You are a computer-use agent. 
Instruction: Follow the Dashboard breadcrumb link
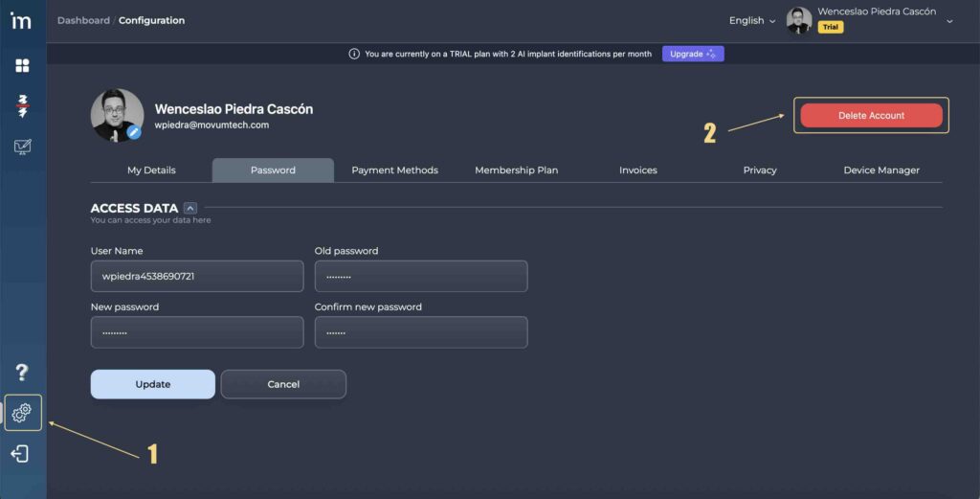point(83,20)
